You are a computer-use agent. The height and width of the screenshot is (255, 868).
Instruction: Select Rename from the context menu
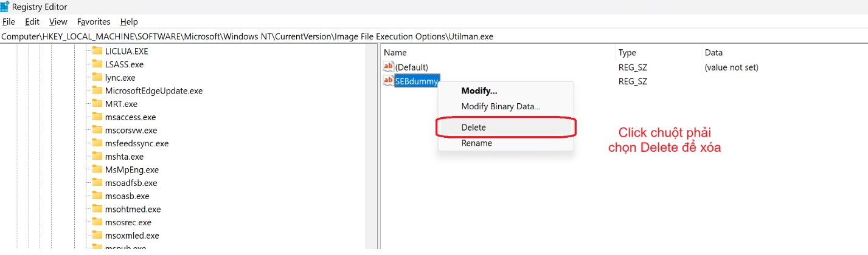[x=477, y=143]
